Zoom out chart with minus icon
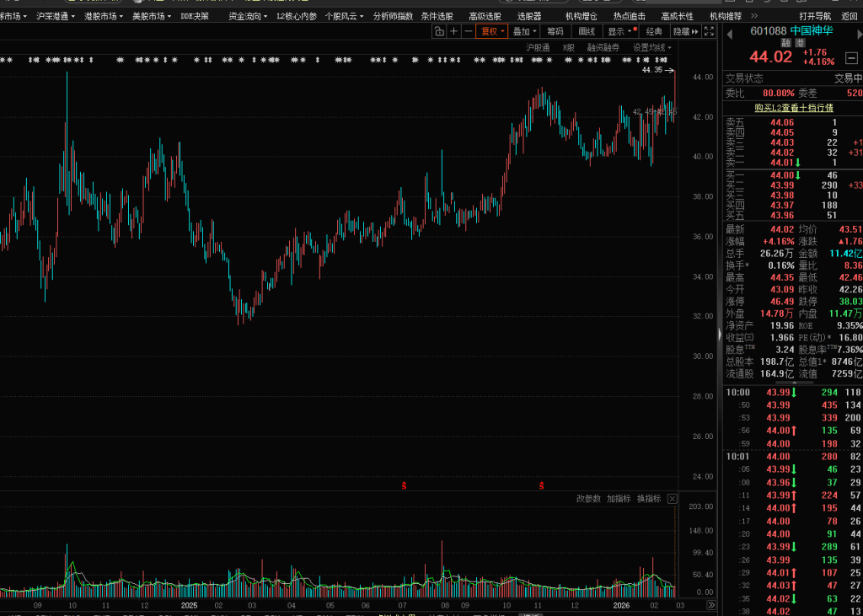This screenshot has width=863, height=616. pyautogui.click(x=468, y=31)
